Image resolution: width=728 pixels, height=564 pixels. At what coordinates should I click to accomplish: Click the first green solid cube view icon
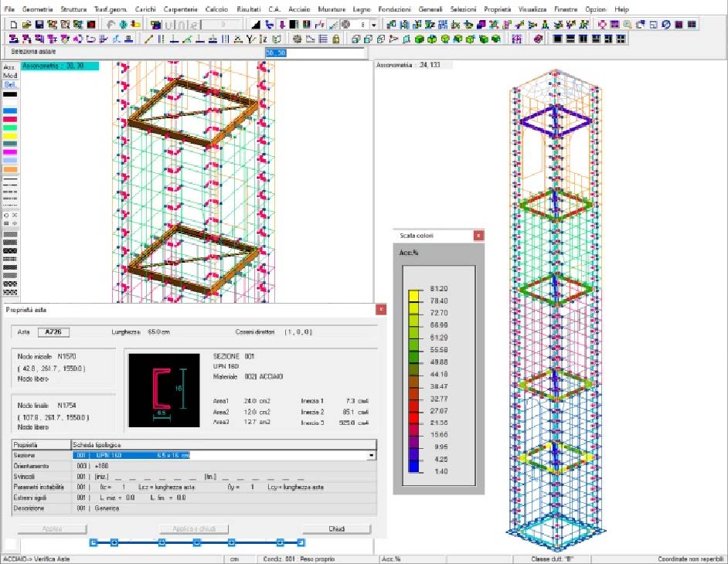419,39
